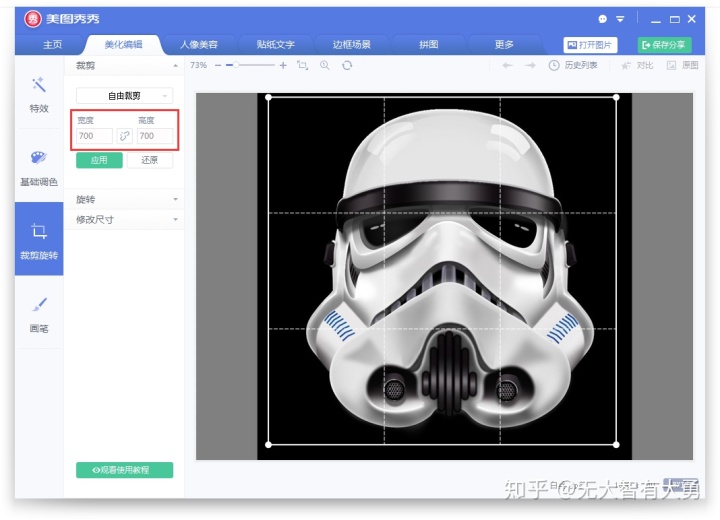Click the 对比 compare button
720x520 pixels.
click(637, 66)
